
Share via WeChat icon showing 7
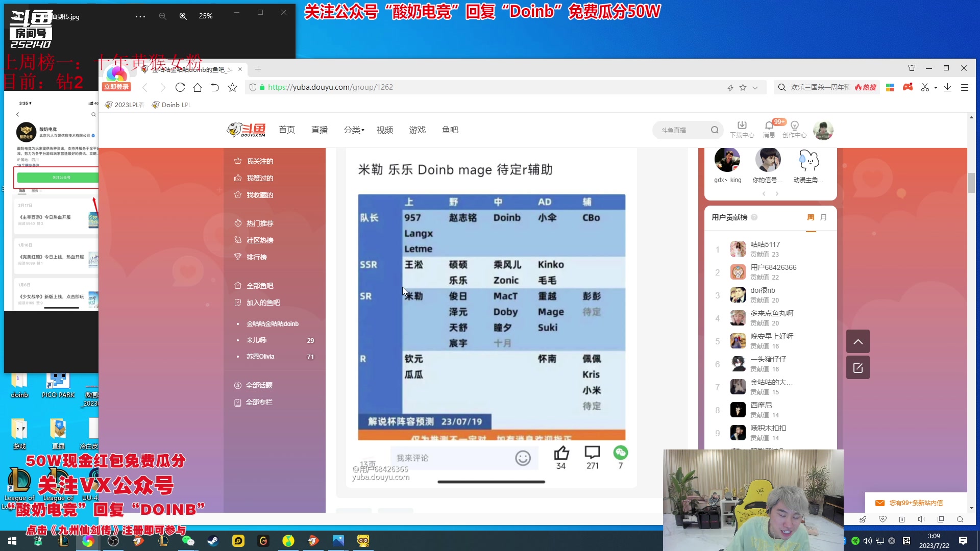[x=620, y=453]
